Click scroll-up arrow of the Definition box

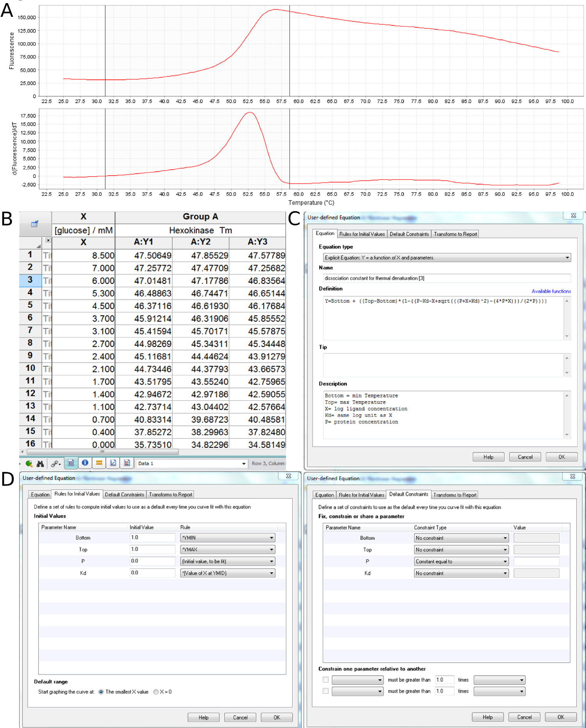click(567, 301)
